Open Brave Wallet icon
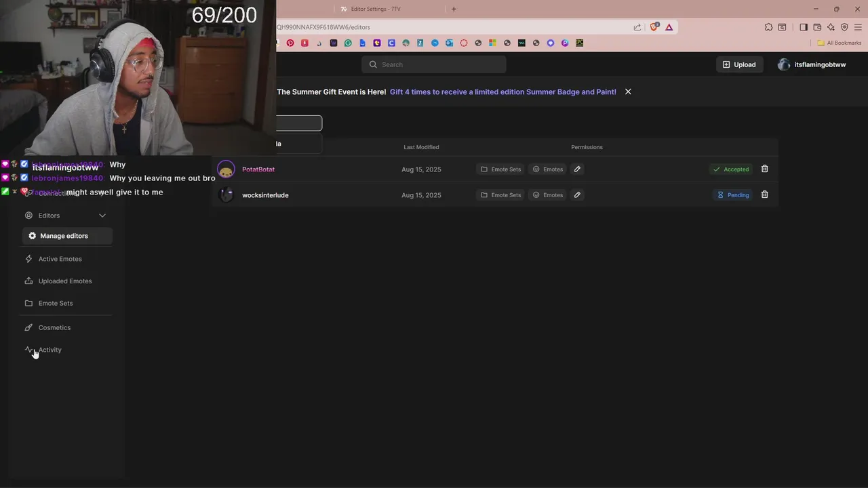 [817, 27]
